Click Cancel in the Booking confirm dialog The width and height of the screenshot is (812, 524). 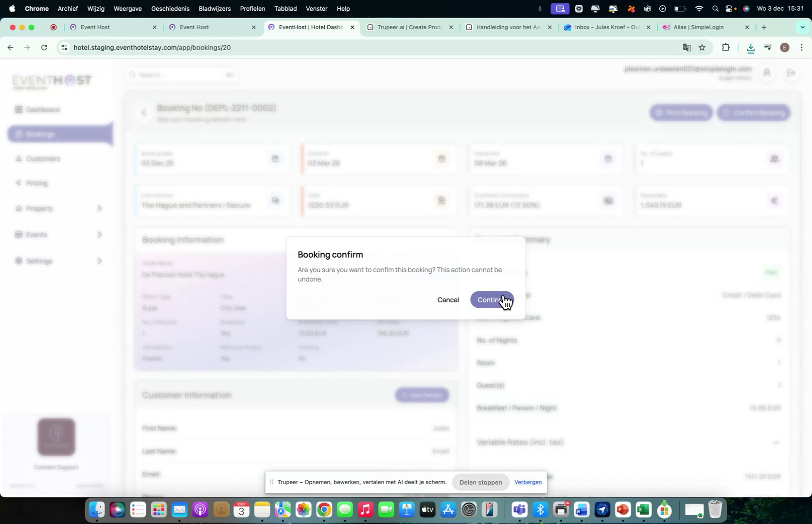(448, 299)
